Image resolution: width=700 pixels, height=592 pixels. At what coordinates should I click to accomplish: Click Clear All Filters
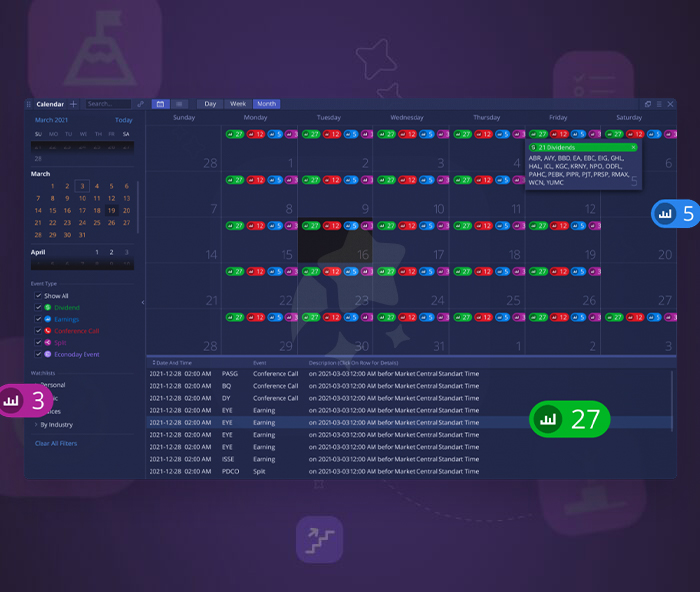point(57,443)
